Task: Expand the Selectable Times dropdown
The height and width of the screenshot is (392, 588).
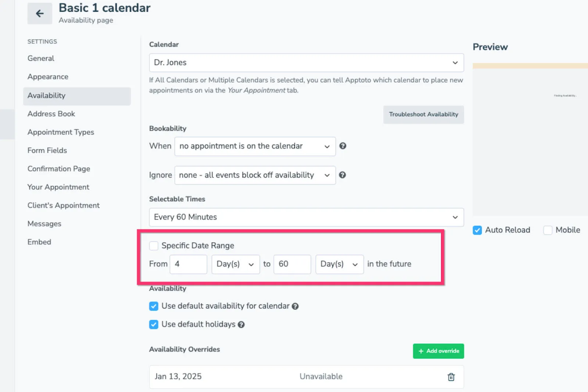Action: click(306, 217)
